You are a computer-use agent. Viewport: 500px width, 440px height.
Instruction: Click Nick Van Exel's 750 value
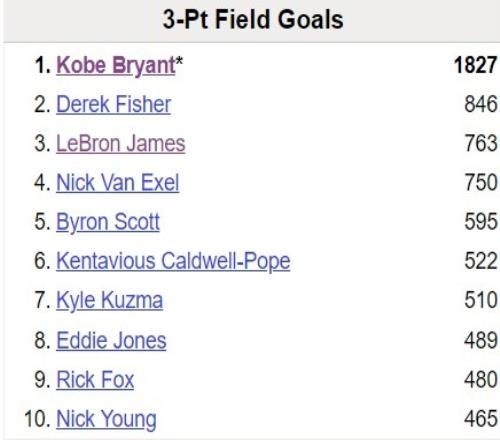coord(481,182)
